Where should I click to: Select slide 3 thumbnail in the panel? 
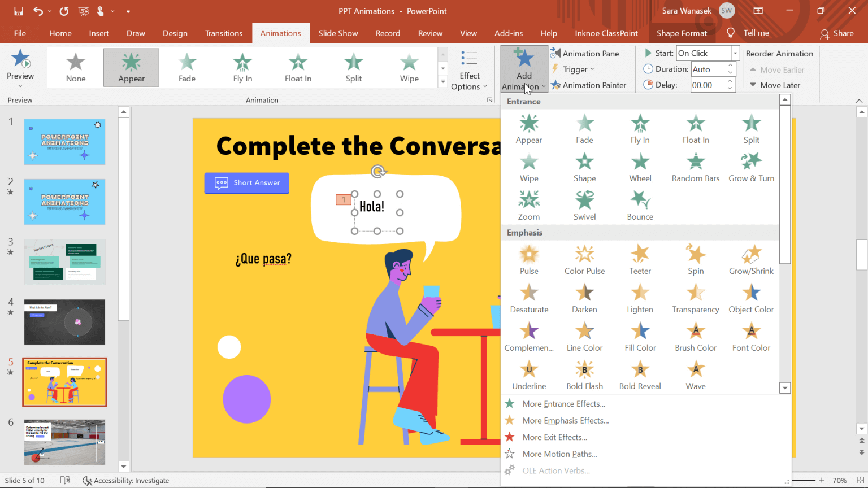click(x=64, y=262)
